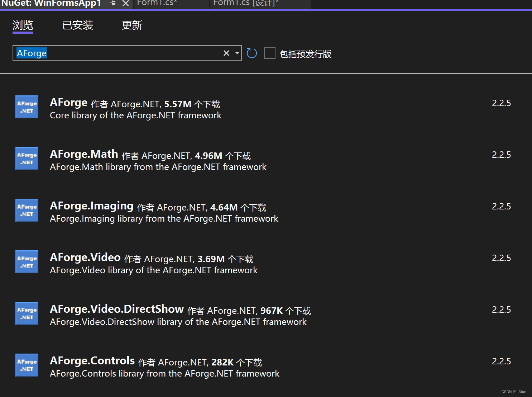Image resolution: width=532 pixels, height=397 pixels.
Task: Click version 2.2.5 of AForge.Controls
Action: [501, 361]
